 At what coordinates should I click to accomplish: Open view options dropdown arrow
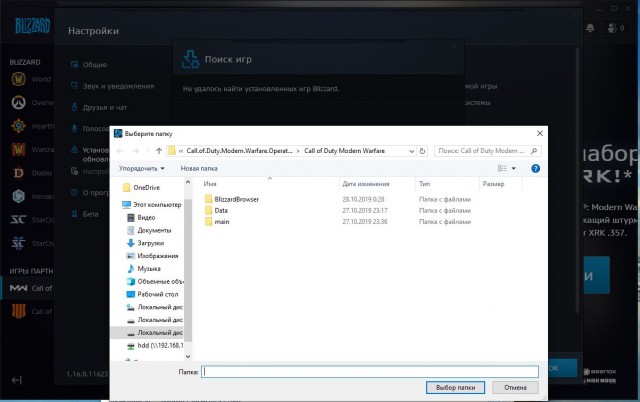tap(513, 169)
